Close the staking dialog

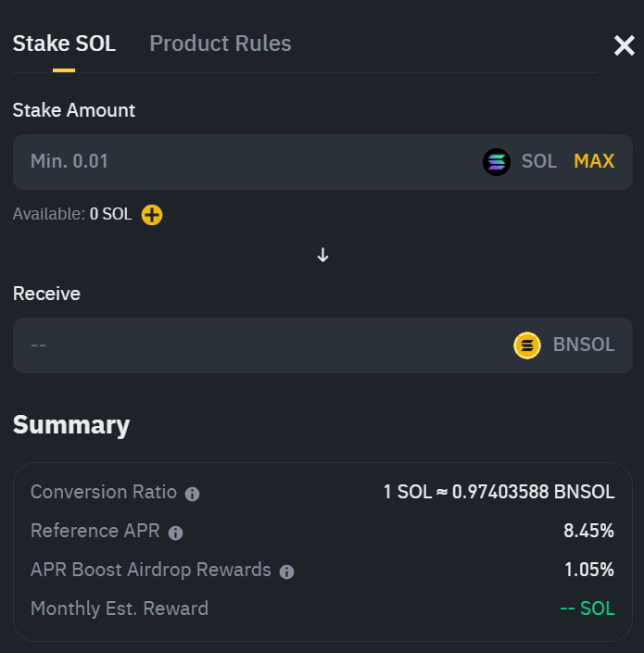click(x=624, y=45)
